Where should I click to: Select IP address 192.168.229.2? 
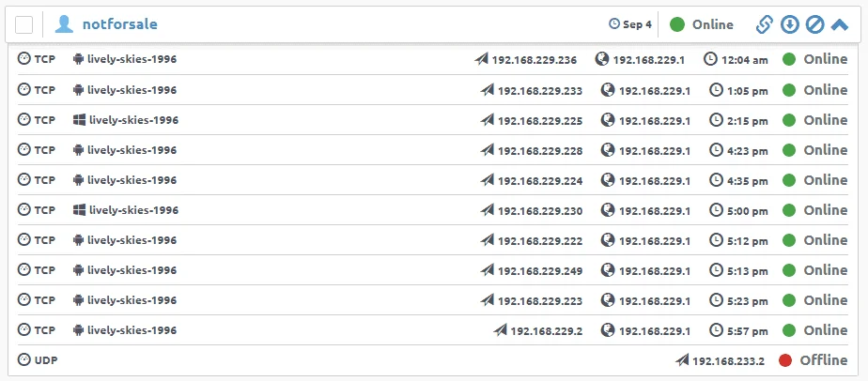547,330
